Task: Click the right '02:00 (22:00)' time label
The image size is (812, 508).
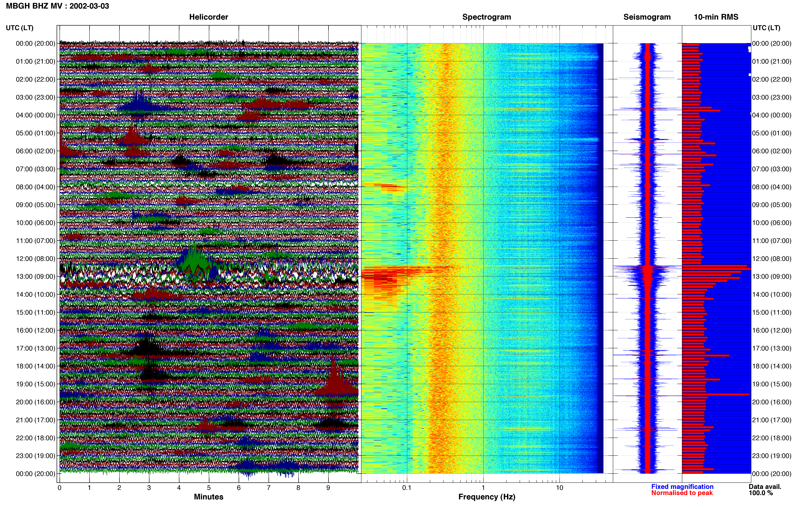Action: [x=772, y=80]
